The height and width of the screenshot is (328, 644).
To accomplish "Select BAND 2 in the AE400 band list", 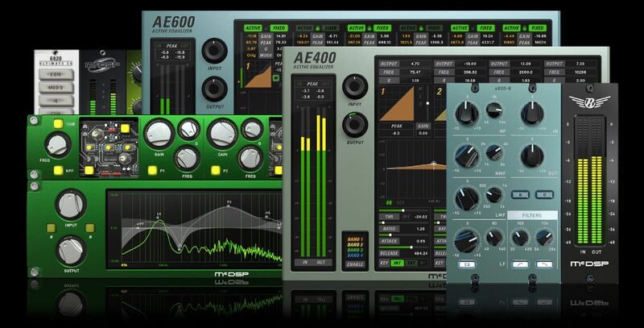I will click(355, 244).
